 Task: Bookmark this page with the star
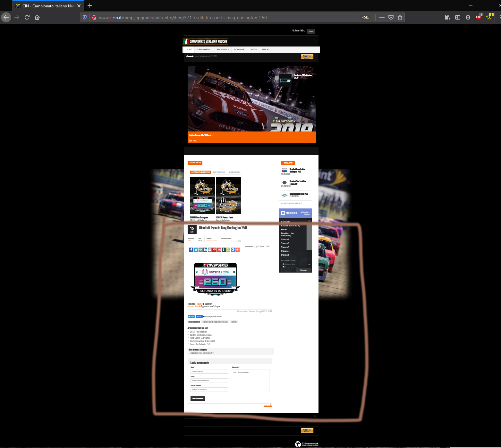click(x=400, y=17)
